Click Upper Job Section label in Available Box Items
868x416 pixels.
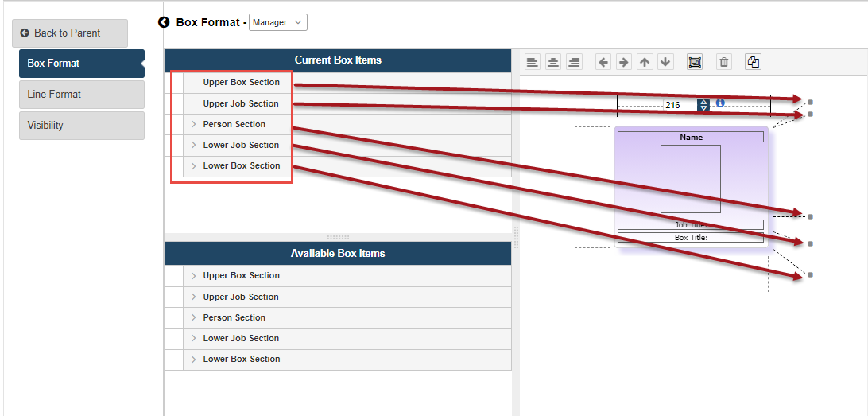(x=241, y=297)
